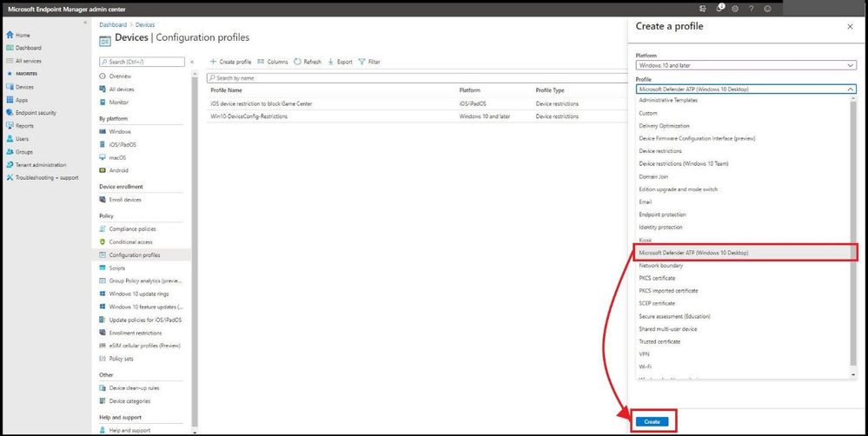The width and height of the screenshot is (868, 436).
Task: Export the profiles list
Action: [x=340, y=62]
